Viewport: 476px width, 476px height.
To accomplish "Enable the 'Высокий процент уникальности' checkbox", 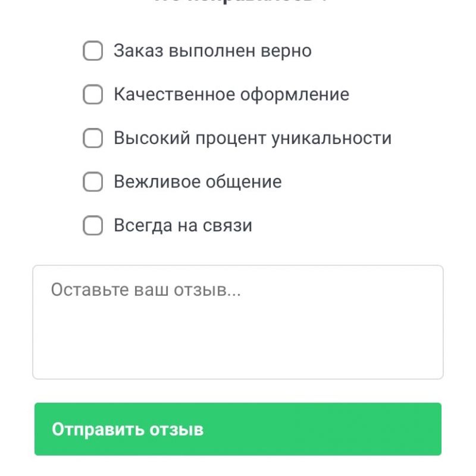I will point(93,138).
